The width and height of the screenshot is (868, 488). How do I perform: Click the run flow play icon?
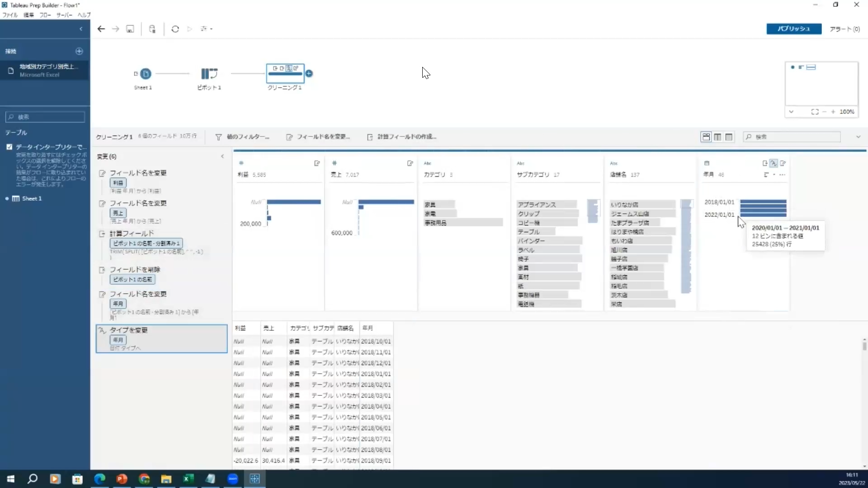point(189,29)
